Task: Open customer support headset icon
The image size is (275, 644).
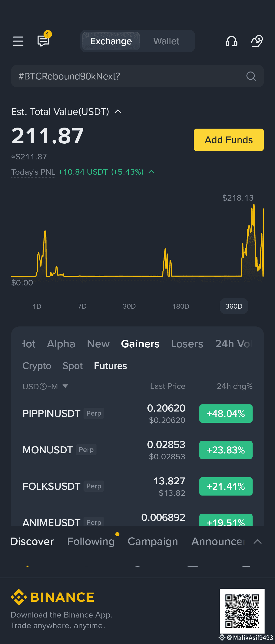Action: click(231, 41)
